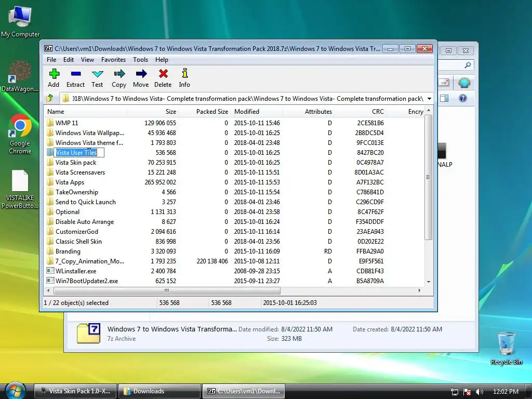Click the Extract toolbar icon
The width and height of the screenshot is (532, 399).
tap(76, 74)
